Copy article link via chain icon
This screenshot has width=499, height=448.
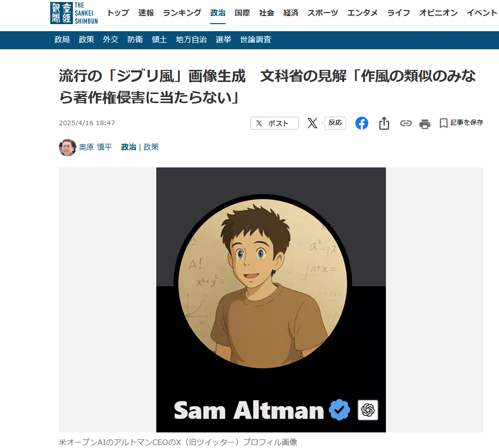[x=406, y=123]
